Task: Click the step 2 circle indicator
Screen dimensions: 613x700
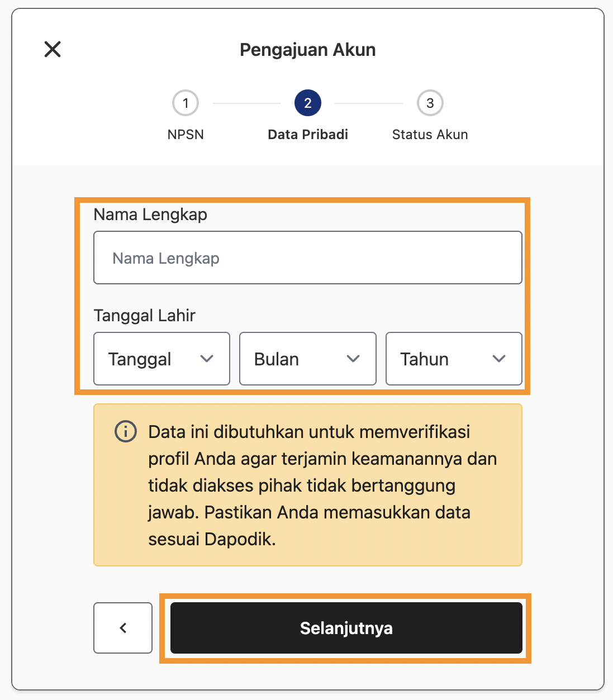Action: click(308, 103)
